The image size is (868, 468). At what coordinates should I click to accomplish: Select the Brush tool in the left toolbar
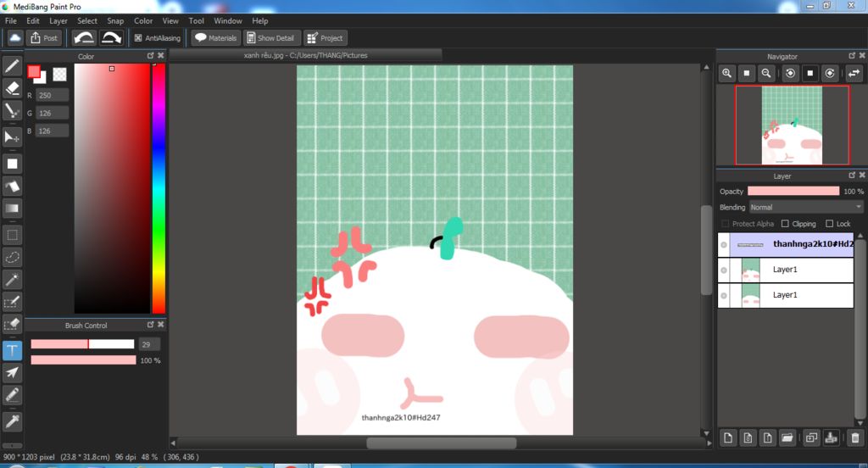point(12,66)
